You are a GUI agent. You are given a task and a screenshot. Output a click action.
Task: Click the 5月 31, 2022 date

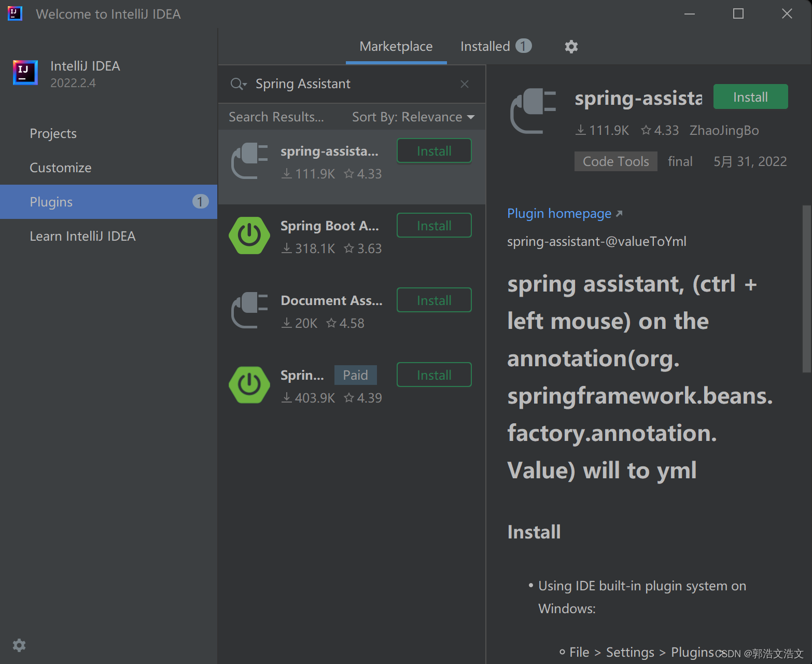point(750,162)
